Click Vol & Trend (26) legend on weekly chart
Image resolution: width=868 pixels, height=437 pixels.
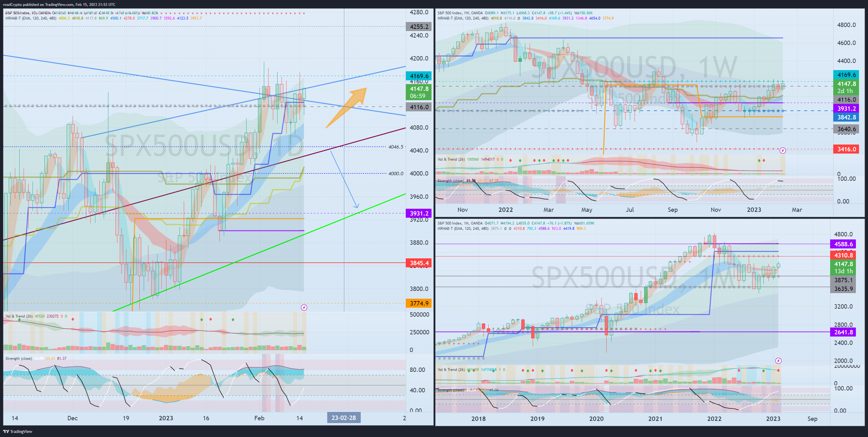451,159
